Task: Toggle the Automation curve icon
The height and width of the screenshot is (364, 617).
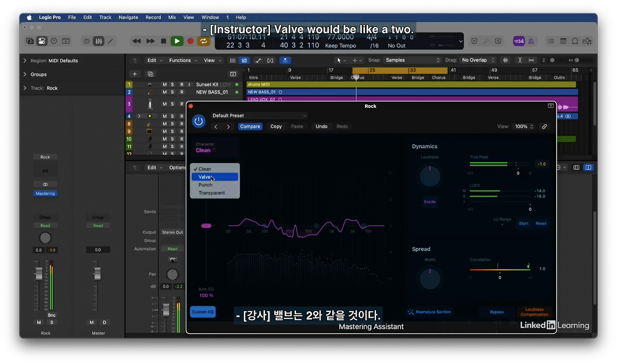Action: point(258,60)
